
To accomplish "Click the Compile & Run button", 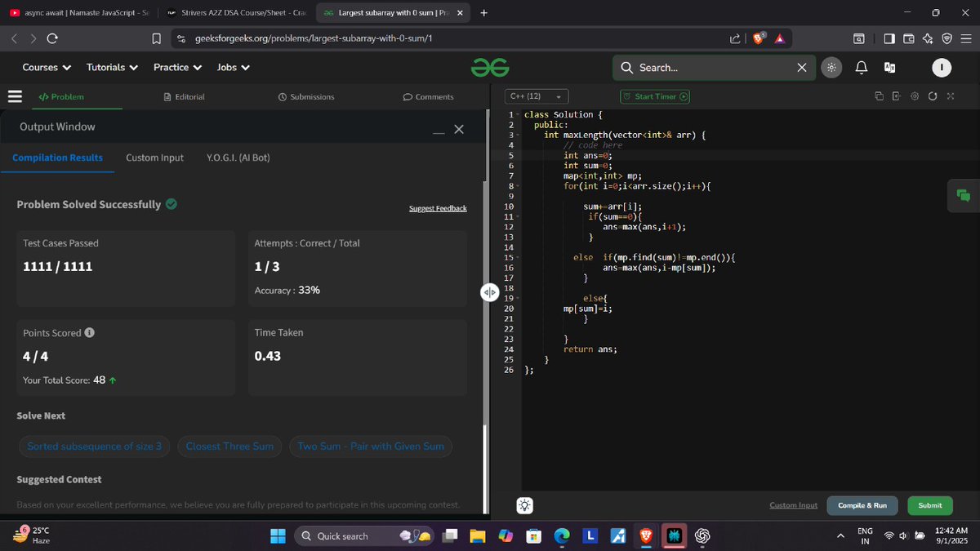I will coord(862,505).
